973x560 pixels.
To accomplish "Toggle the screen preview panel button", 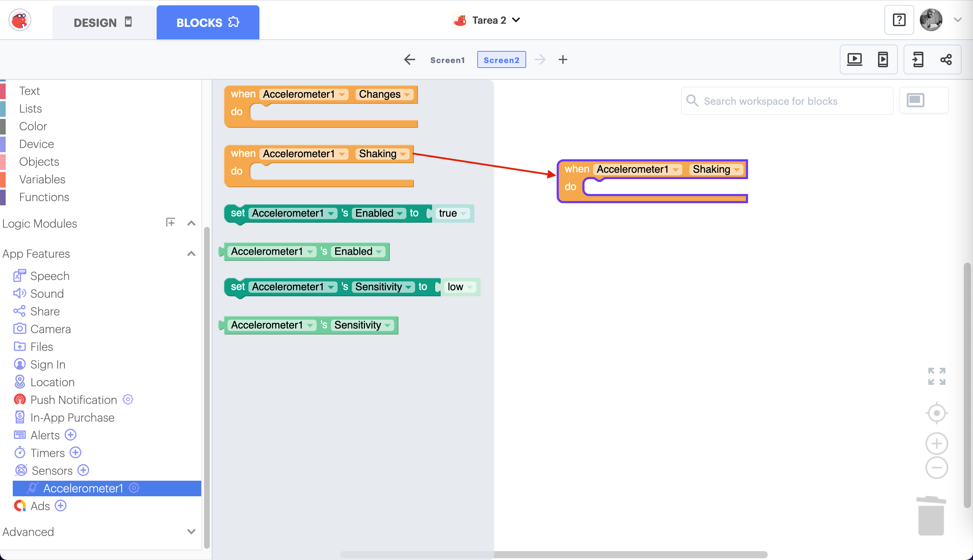I will 915,101.
